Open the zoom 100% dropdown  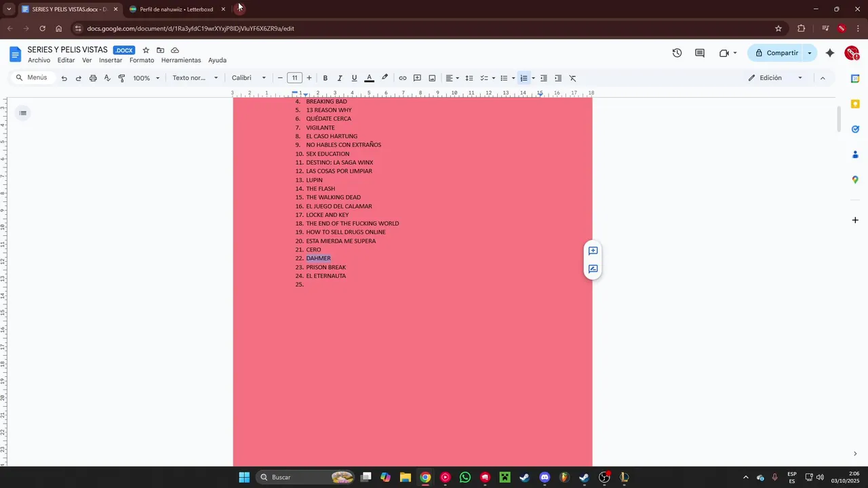coord(146,78)
